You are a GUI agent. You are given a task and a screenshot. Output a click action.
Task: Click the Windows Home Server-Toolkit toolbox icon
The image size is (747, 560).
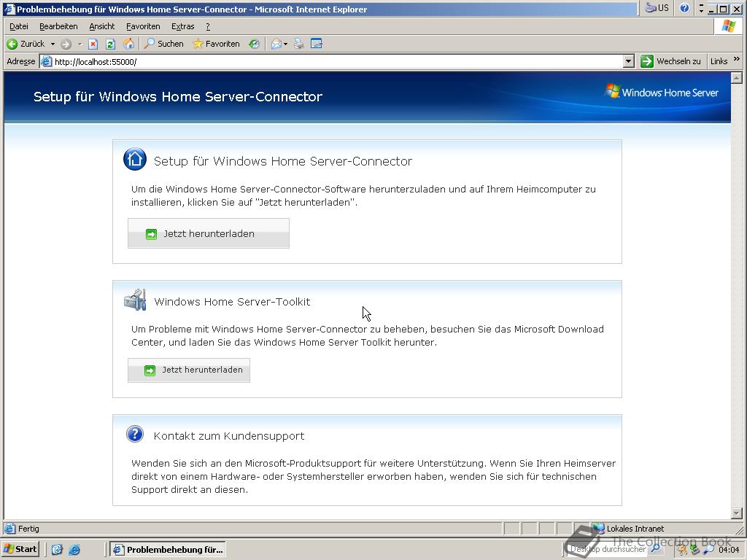click(x=135, y=300)
